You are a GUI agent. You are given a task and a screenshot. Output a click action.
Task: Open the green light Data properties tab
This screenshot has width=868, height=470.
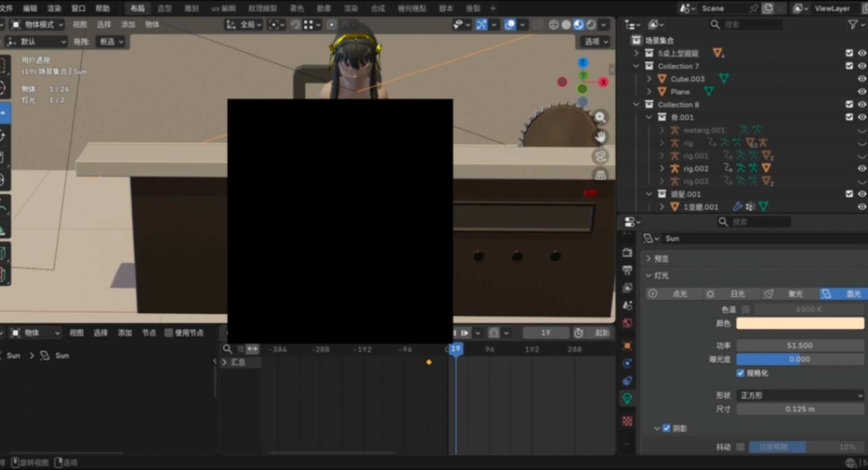(x=627, y=398)
